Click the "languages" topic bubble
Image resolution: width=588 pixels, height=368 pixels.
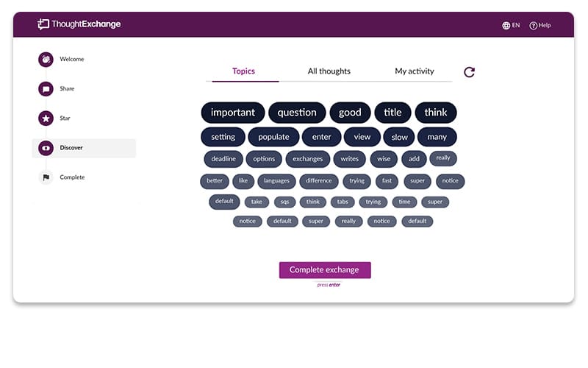pos(277,181)
